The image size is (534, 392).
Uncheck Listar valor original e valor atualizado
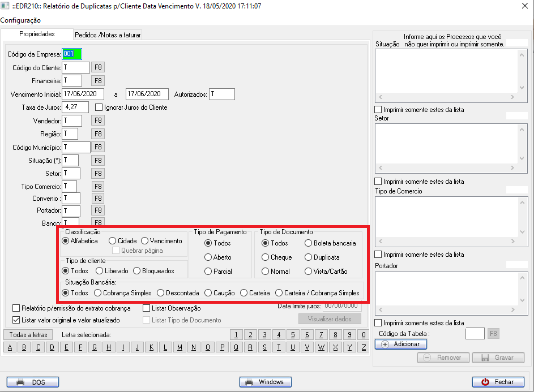point(16,320)
